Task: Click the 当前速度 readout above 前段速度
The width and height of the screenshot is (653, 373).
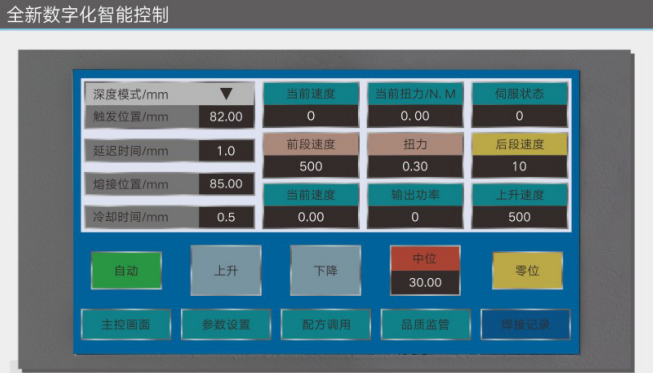Action: click(x=311, y=116)
